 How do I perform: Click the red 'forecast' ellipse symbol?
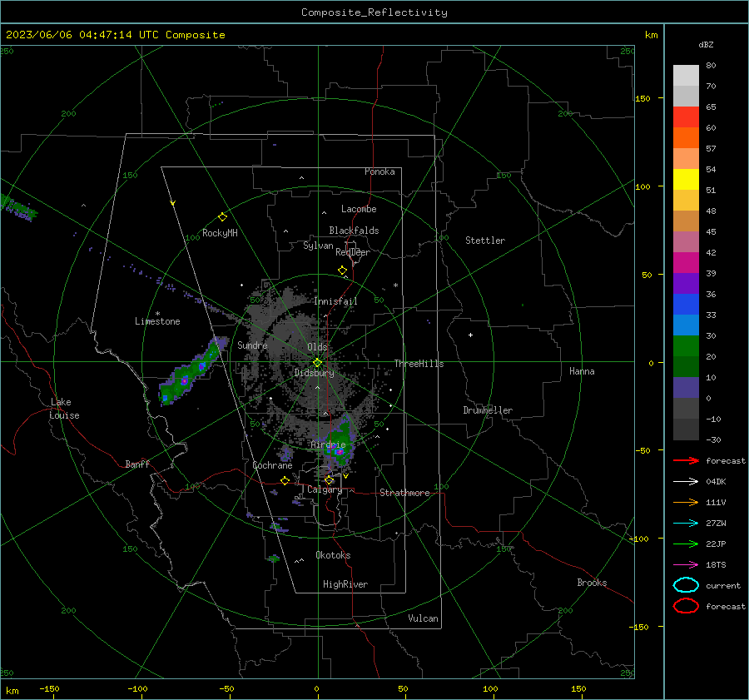(686, 606)
